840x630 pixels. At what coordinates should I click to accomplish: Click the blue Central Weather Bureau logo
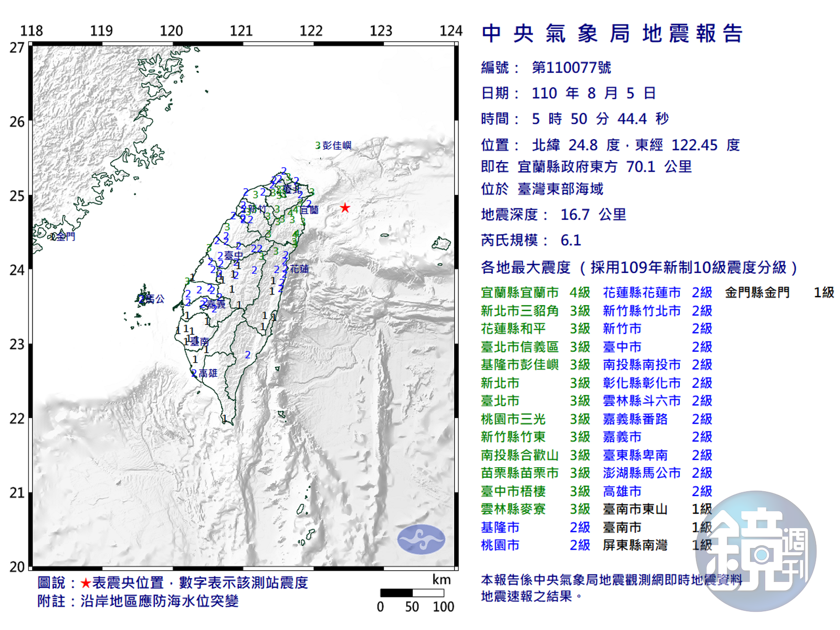[421, 539]
